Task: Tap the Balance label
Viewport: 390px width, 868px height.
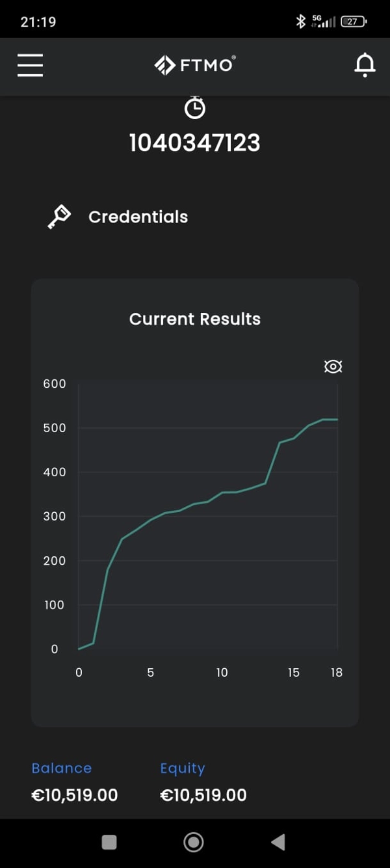Action: (x=62, y=768)
